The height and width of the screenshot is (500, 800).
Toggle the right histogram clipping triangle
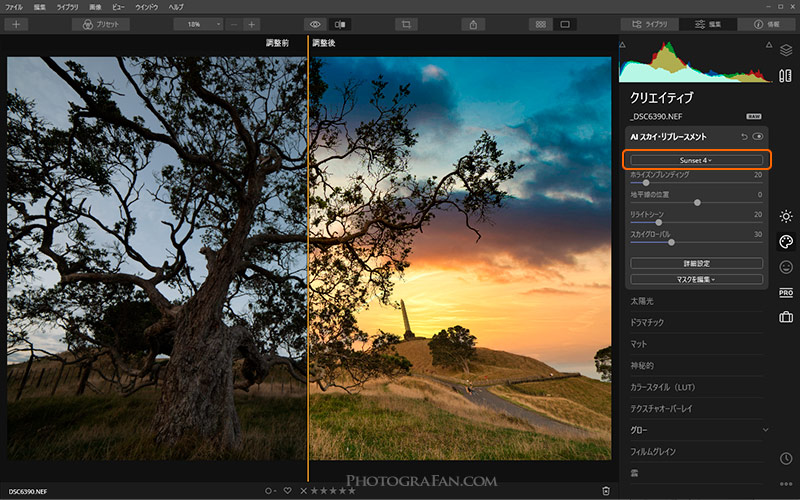[x=768, y=45]
